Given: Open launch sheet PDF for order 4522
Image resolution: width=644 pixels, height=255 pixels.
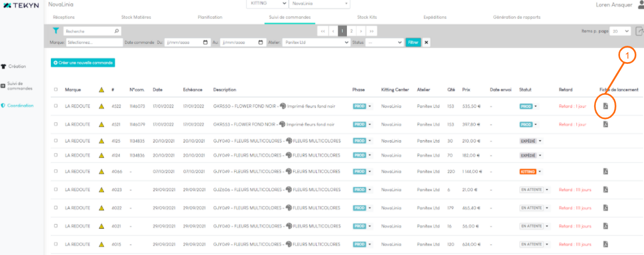Looking at the screenshot, I should point(606,106).
